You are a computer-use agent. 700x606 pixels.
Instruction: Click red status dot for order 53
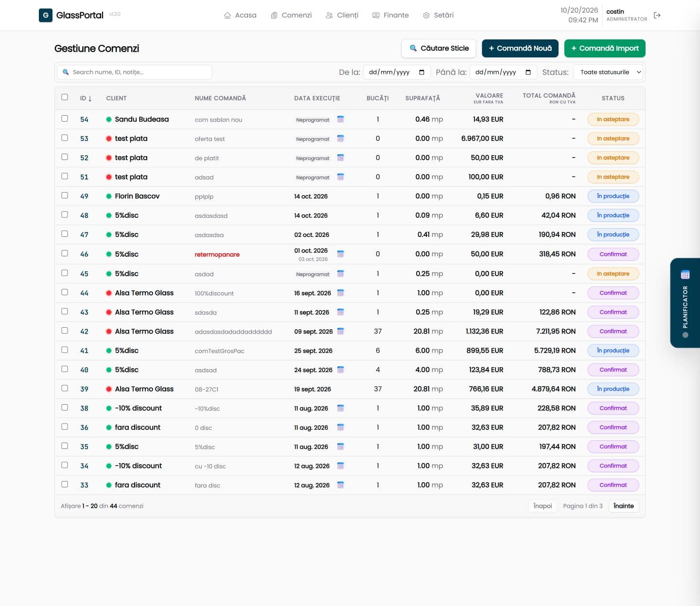coord(109,139)
